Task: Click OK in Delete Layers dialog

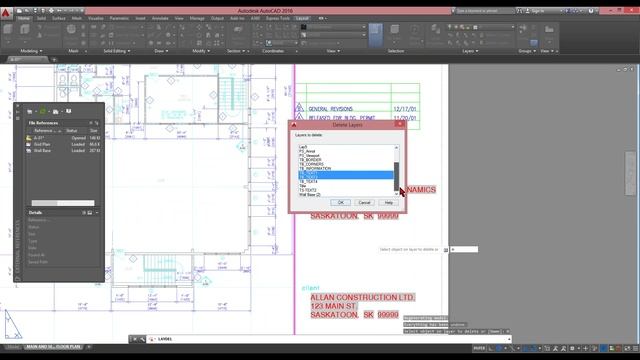Action: pyautogui.click(x=340, y=202)
